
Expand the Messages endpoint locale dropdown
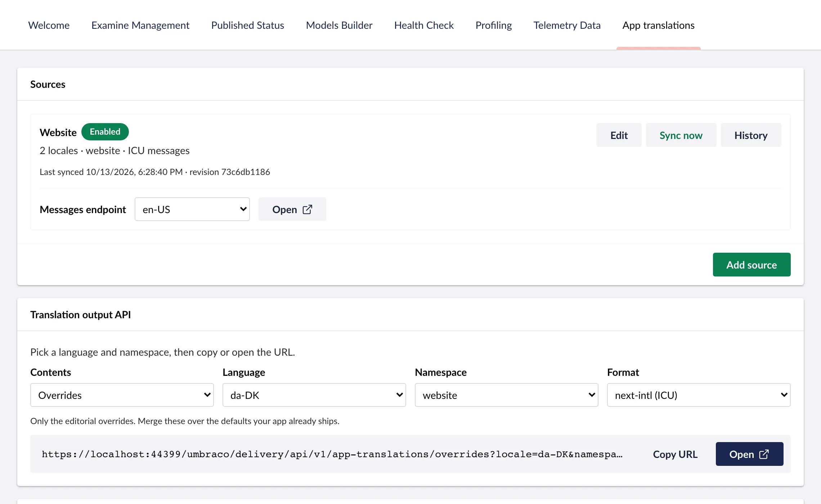(x=192, y=209)
